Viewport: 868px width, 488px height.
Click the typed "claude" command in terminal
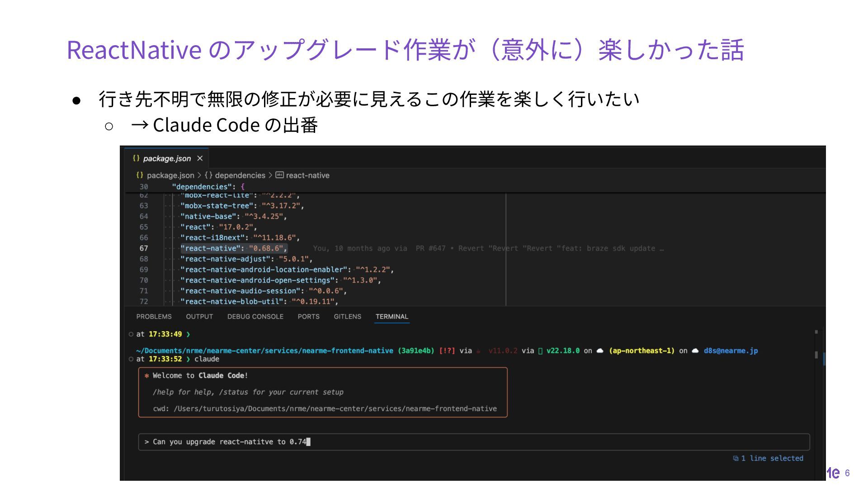(x=207, y=359)
